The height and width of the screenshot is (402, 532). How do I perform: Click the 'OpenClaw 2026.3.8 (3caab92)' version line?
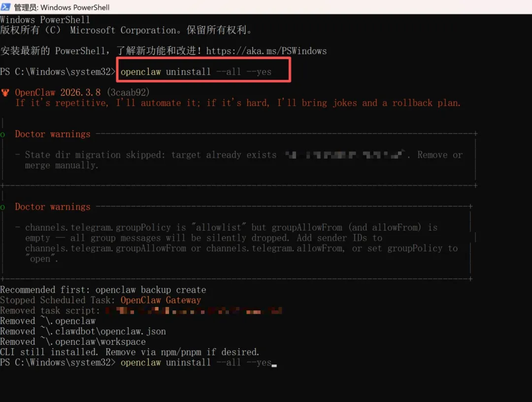coord(82,92)
